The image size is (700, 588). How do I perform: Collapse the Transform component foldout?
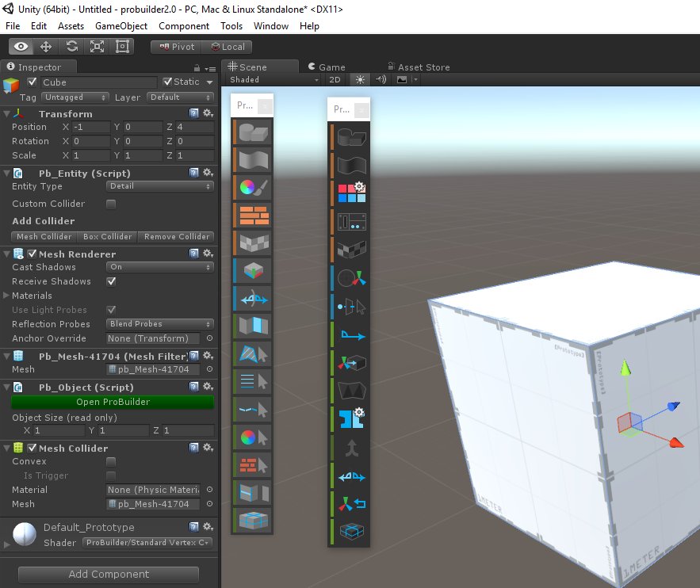point(6,114)
